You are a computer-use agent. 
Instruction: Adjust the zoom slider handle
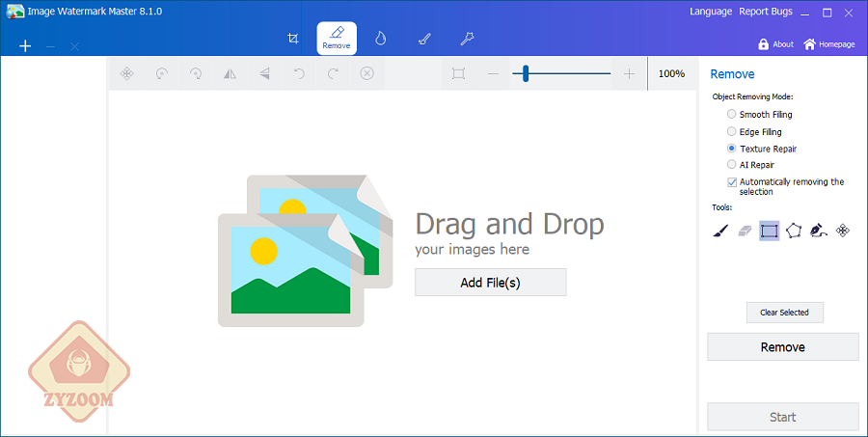coord(526,73)
